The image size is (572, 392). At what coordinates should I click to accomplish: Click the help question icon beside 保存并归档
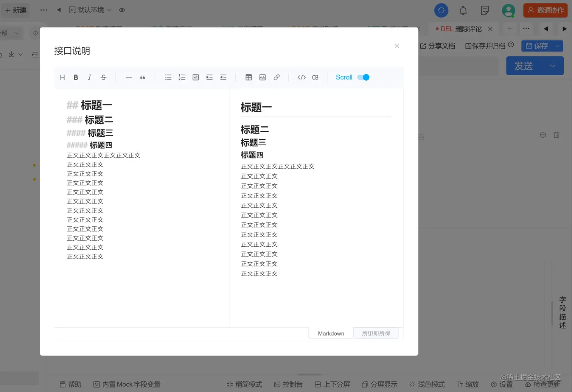511,45
